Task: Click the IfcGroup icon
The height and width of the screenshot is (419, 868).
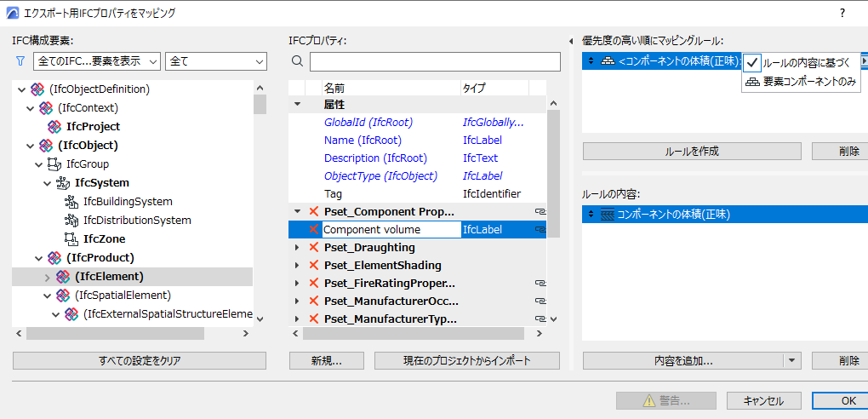Action: click(x=54, y=164)
